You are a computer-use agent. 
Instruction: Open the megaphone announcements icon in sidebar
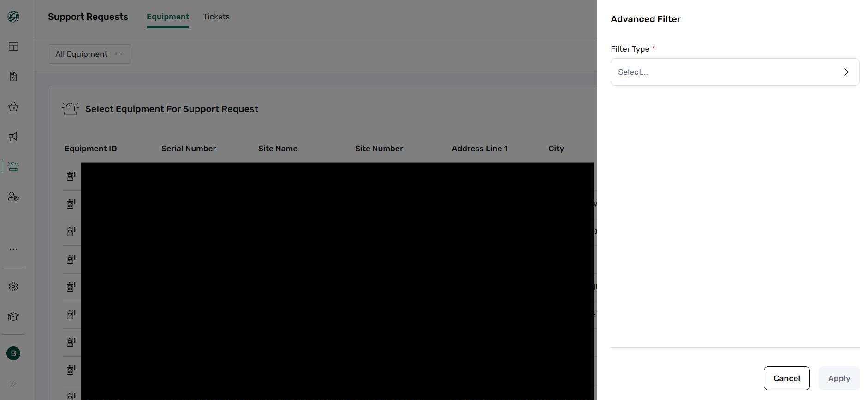click(x=13, y=137)
